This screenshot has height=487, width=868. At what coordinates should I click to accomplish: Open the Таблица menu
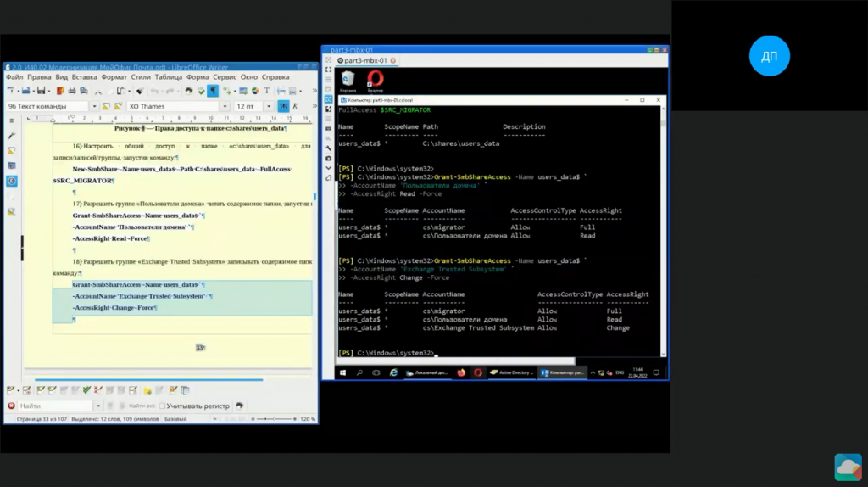point(169,77)
